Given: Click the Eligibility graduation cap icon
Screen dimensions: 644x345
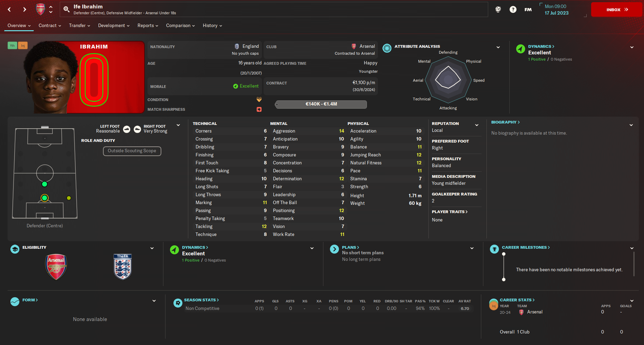Looking at the screenshot, I should click(15, 249).
